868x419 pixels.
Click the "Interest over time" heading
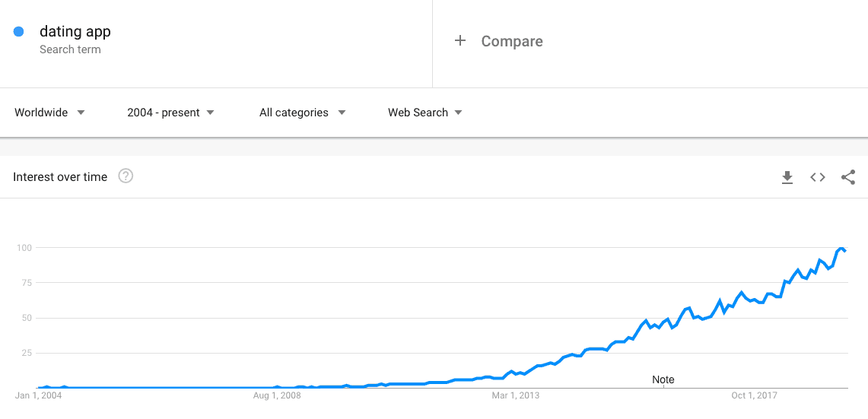coord(60,177)
